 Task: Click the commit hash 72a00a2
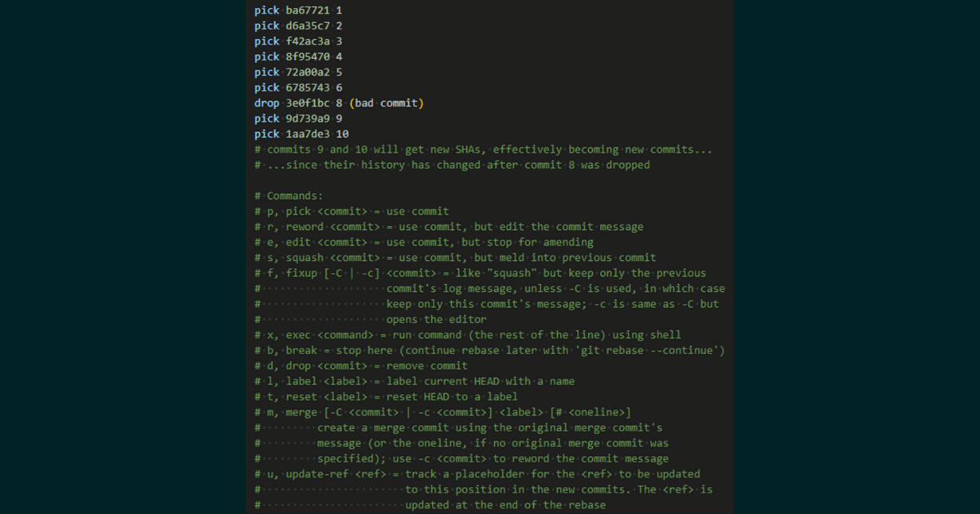[x=308, y=73]
